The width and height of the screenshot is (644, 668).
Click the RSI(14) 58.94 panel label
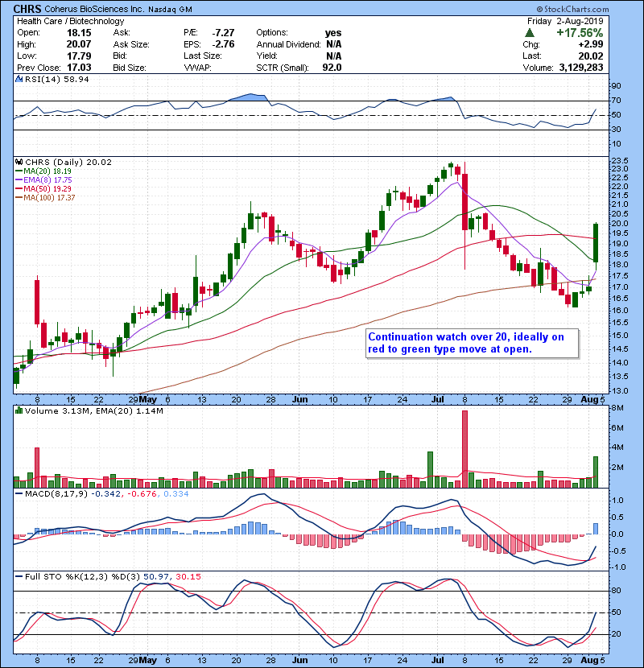click(57, 79)
